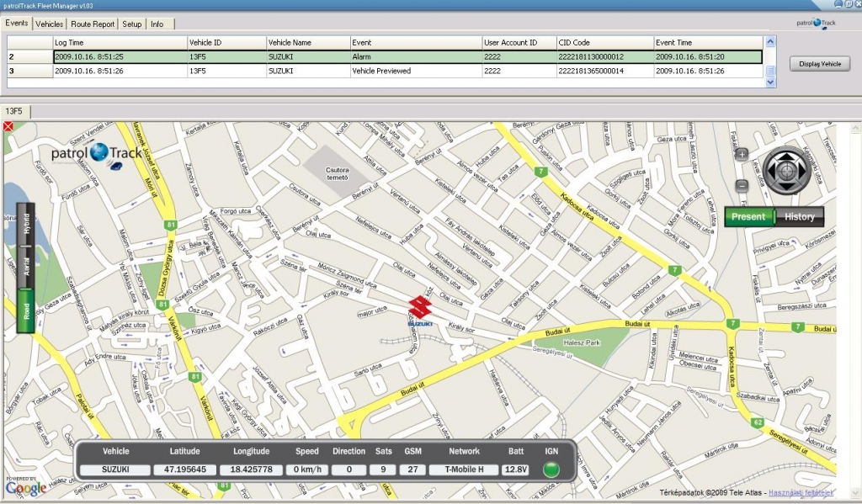Select Hybrid map view
Screen dimensions: 862x504
click(x=25, y=224)
